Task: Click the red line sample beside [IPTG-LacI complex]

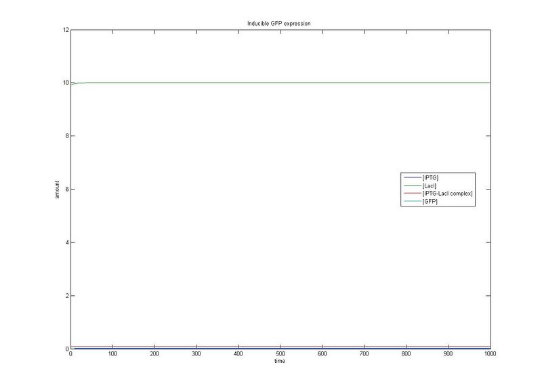Action: (x=413, y=193)
